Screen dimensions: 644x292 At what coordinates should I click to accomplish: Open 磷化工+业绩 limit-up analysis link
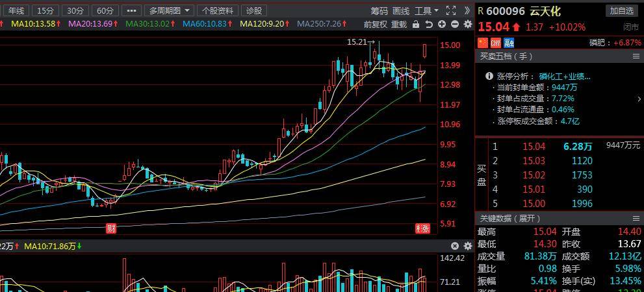pyautogui.click(x=565, y=76)
